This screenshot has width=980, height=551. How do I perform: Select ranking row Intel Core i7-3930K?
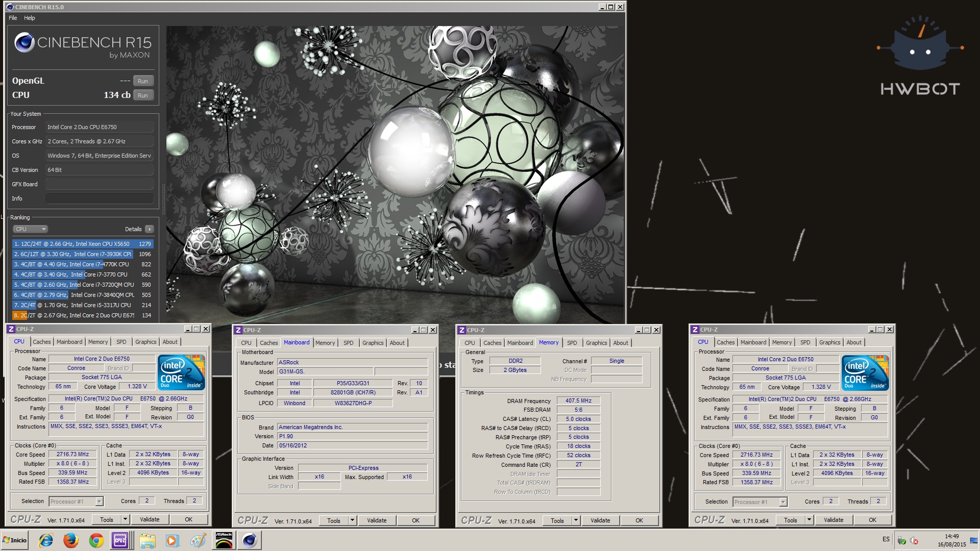(83, 254)
